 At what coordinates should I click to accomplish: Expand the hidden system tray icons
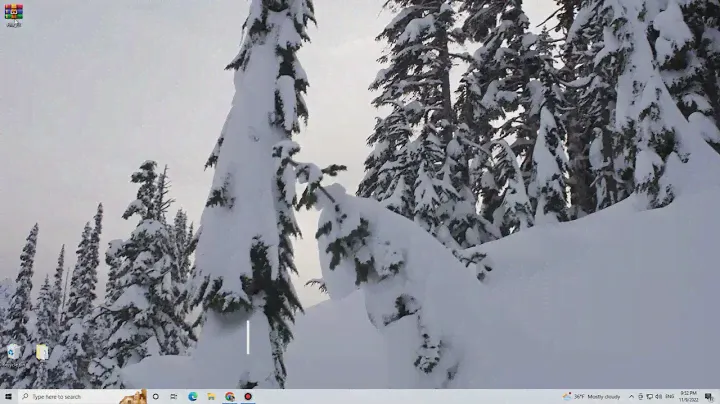(631, 396)
